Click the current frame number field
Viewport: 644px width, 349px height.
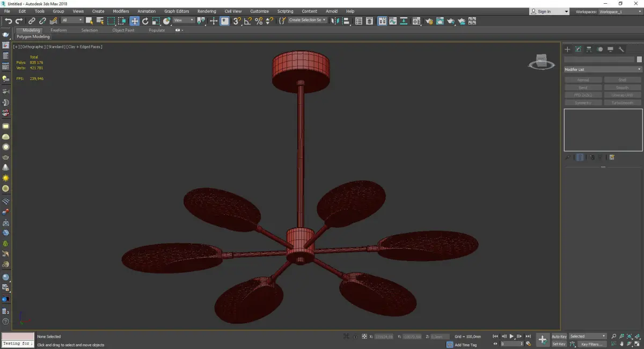coord(513,344)
